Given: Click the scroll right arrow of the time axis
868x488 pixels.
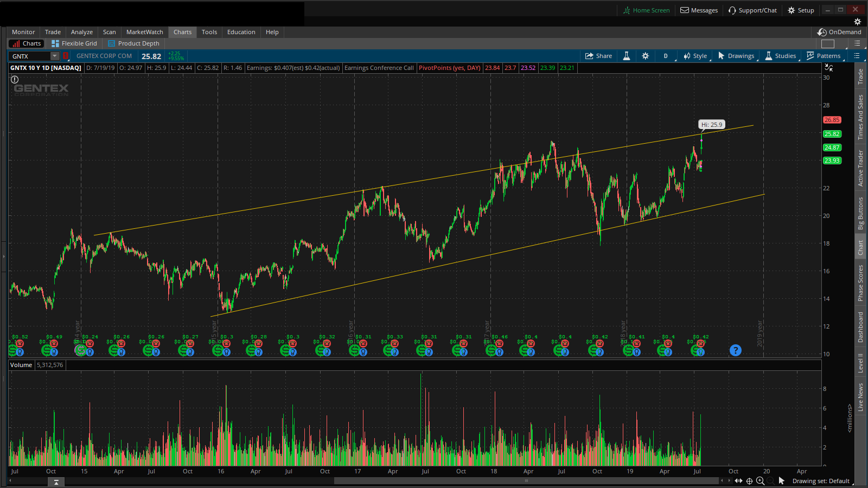Looking at the screenshot, I should click(729, 481).
